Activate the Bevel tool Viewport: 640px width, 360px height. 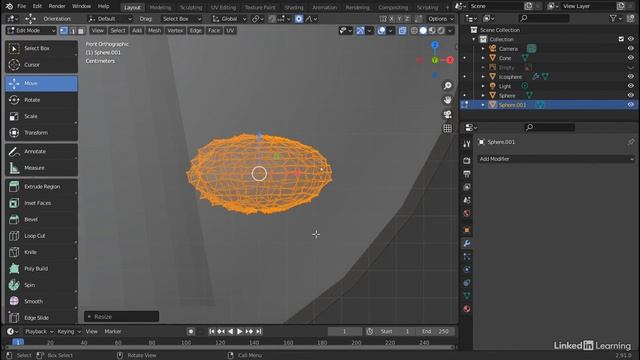click(x=41, y=219)
